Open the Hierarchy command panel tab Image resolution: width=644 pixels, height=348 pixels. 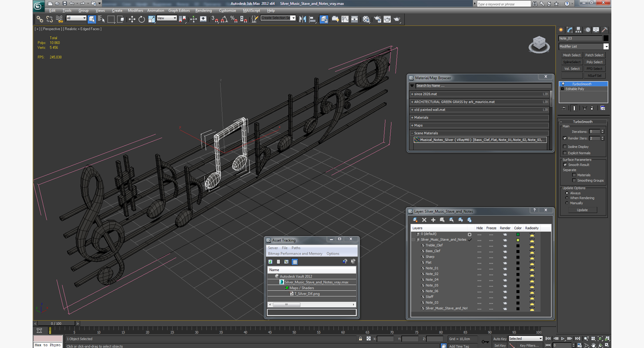coord(578,30)
